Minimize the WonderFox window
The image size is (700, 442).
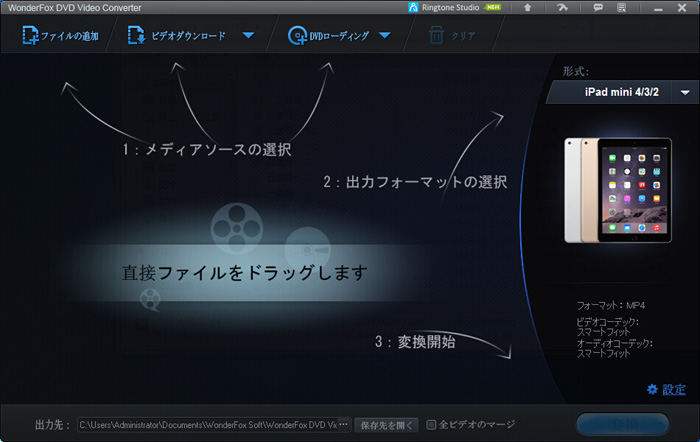pyautogui.click(x=658, y=8)
